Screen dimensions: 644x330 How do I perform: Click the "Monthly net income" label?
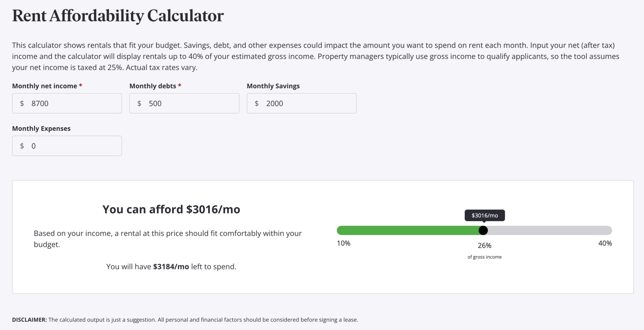point(44,86)
